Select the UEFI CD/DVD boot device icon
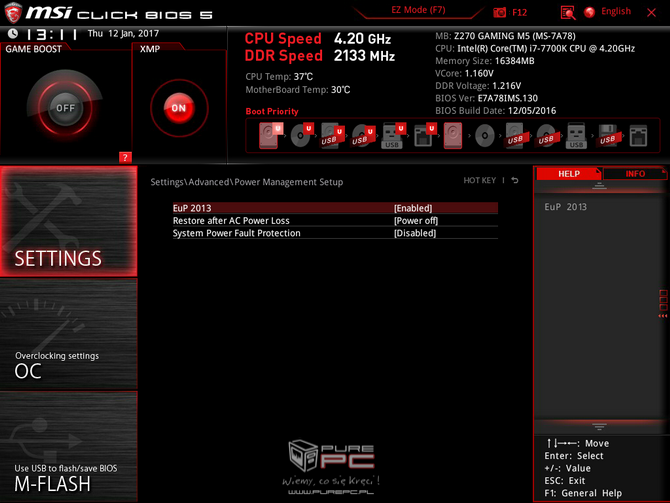This screenshot has width=670, height=503. tap(302, 135)
